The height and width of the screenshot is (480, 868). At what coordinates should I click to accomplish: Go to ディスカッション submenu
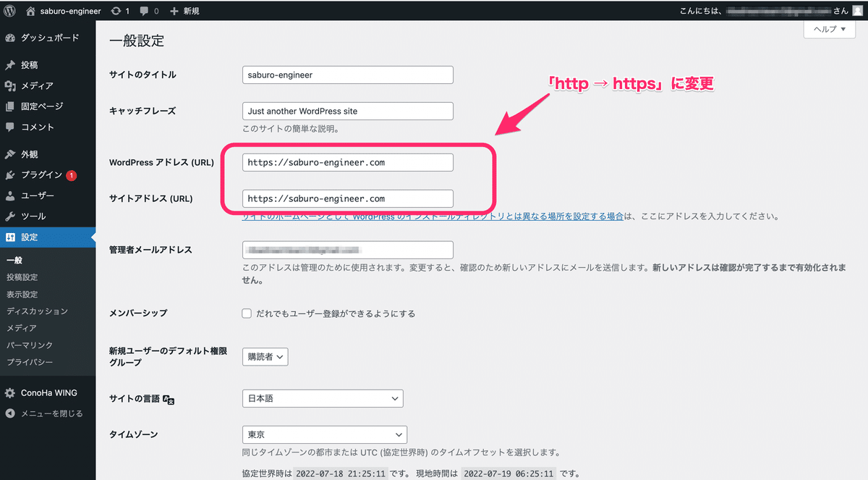(x=37, y=311)
